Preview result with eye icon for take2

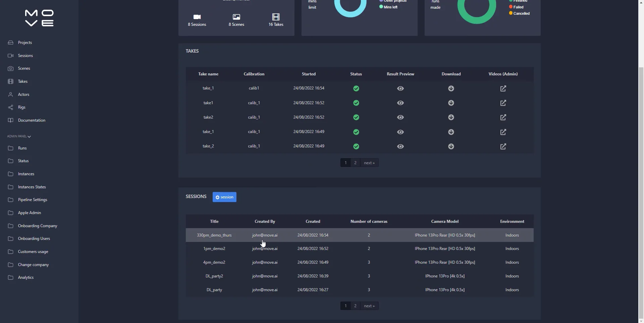coord(400,117)
